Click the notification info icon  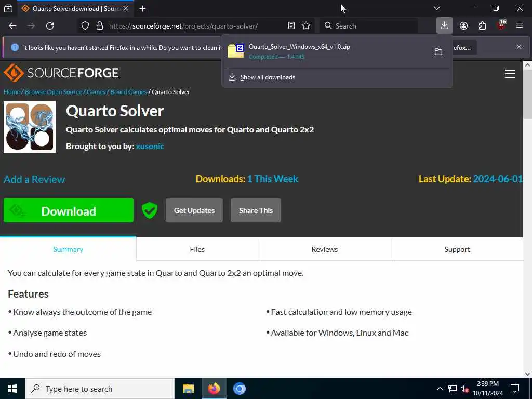(15, 47)
